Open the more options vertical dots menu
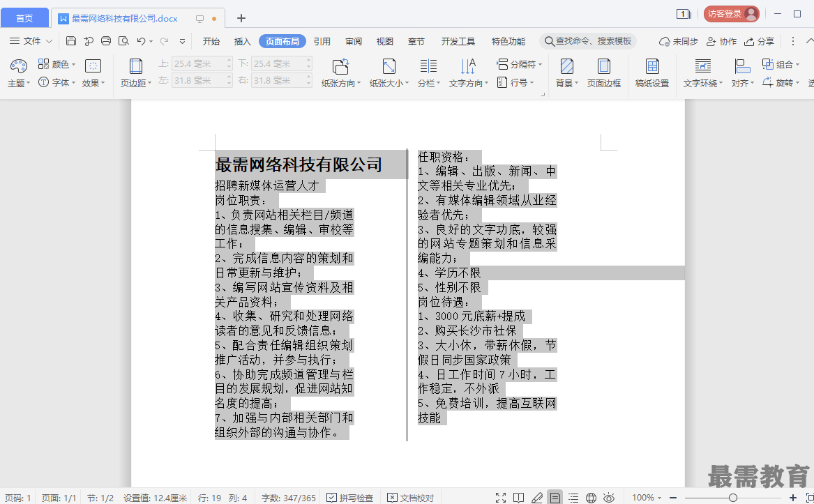 click(792, 41)
